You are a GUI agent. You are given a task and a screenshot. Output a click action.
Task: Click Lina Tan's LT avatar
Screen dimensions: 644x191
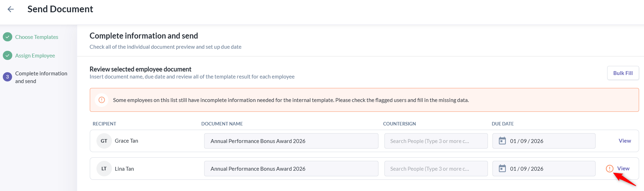(104, 169)
